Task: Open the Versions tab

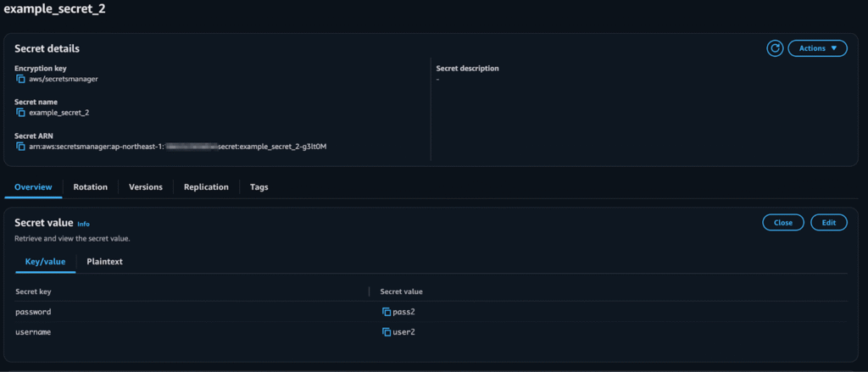Action: pos(146,187)
